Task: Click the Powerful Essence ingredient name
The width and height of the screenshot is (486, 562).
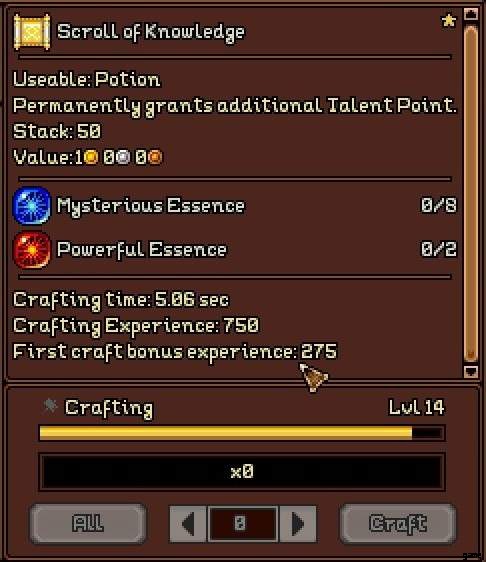Action: [142, 250]
